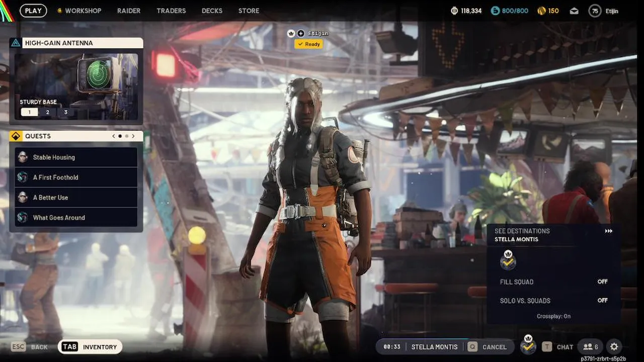
Task: Select Sturdy Base step 1
Action: (x=29, y=112)
